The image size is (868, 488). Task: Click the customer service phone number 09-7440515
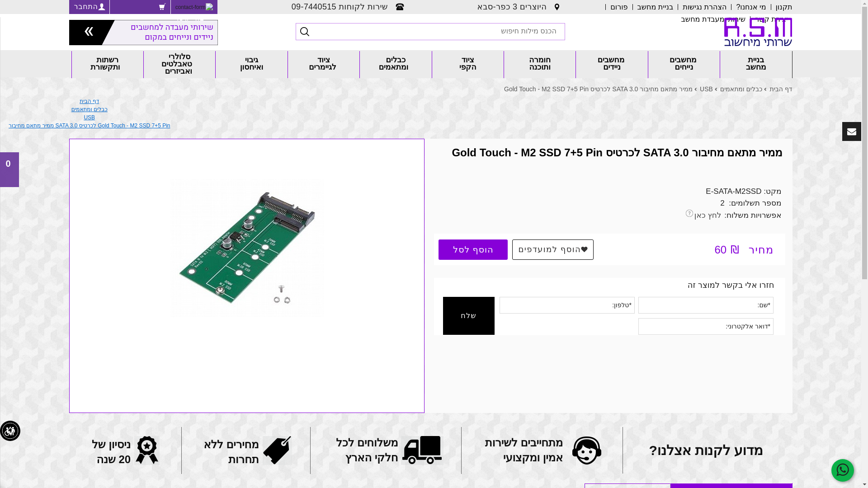pyautogui.click(x=314, y=7)
